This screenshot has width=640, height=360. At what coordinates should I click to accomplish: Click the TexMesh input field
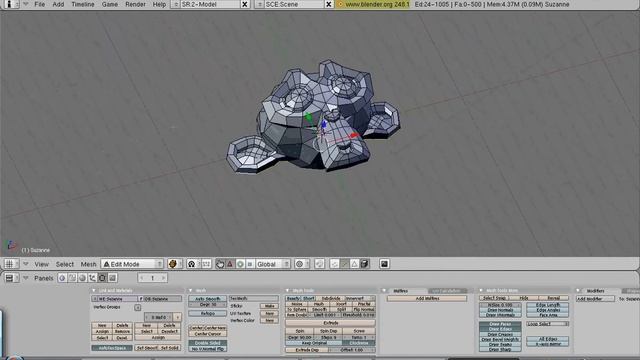(253, 299)
